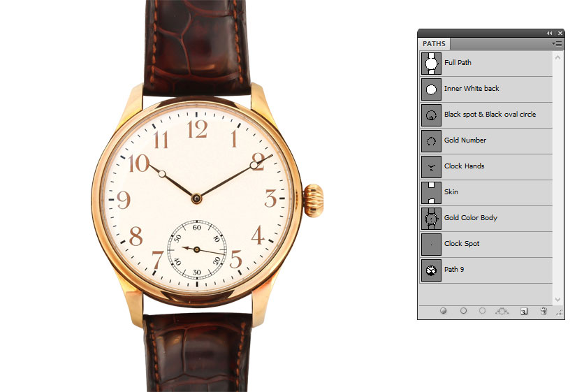Screen dimensions: 584x392
Task: Click the stroke path with brush icon
Action: tap(463, 312)
